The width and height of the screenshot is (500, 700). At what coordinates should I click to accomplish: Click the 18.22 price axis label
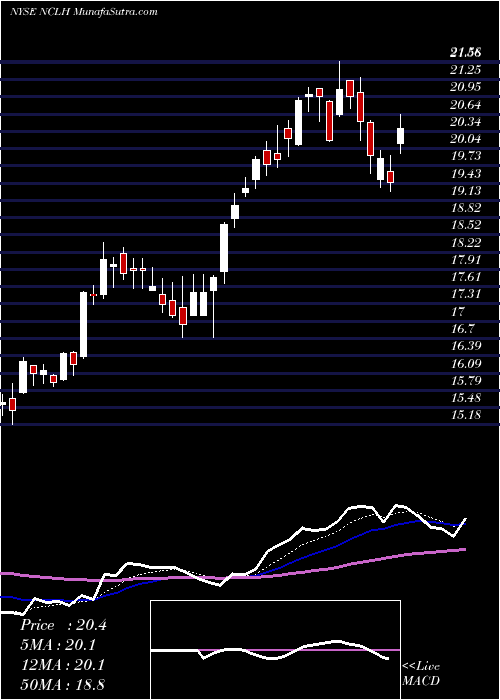(x=466, y=243)
